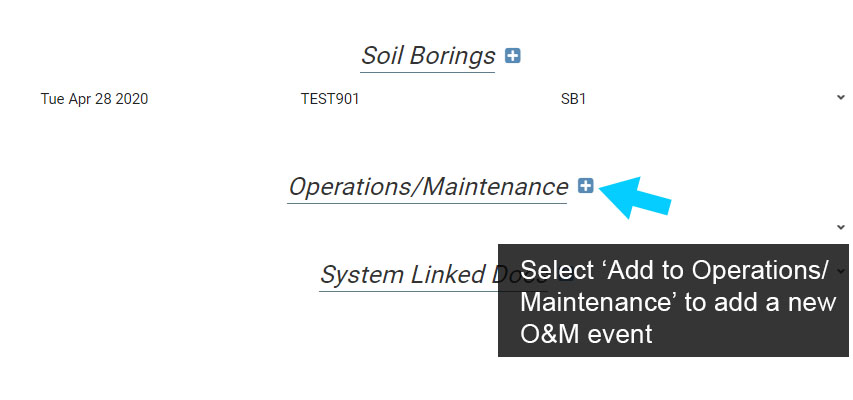Click the cyan arrow pointer graphic
This screenshot has height=400, width=853.
(635, 198)
